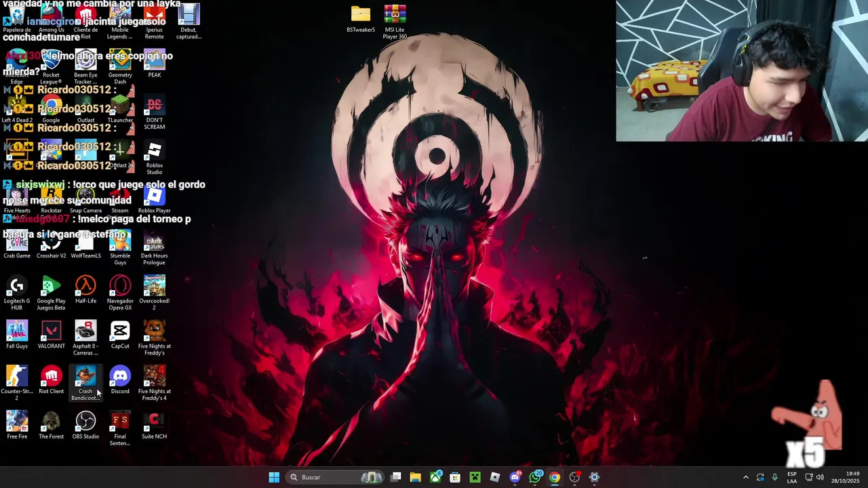
Task: Open OBS Studio from desktop
Action: click(85, 426)
